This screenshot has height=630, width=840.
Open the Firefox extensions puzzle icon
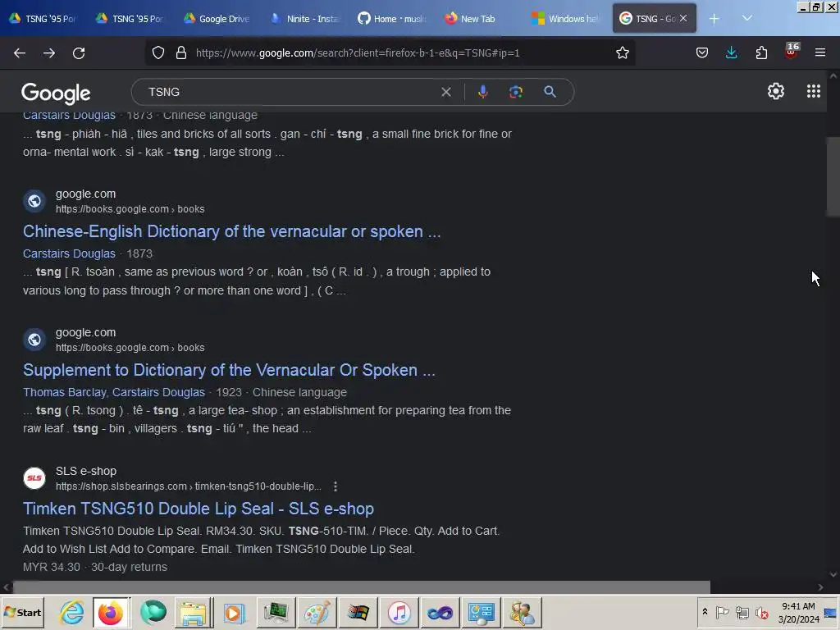click(761, 53)
